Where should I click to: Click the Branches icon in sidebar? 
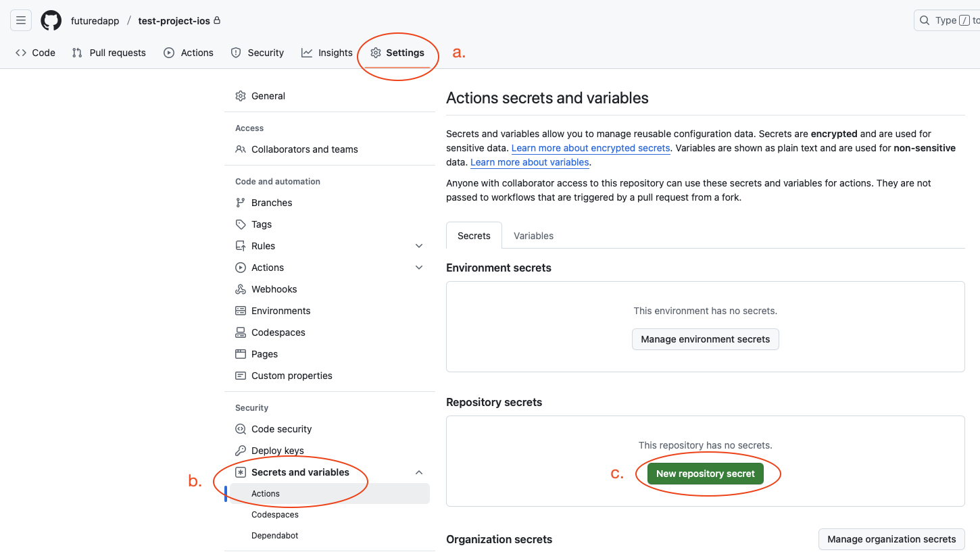click(241, 203)
